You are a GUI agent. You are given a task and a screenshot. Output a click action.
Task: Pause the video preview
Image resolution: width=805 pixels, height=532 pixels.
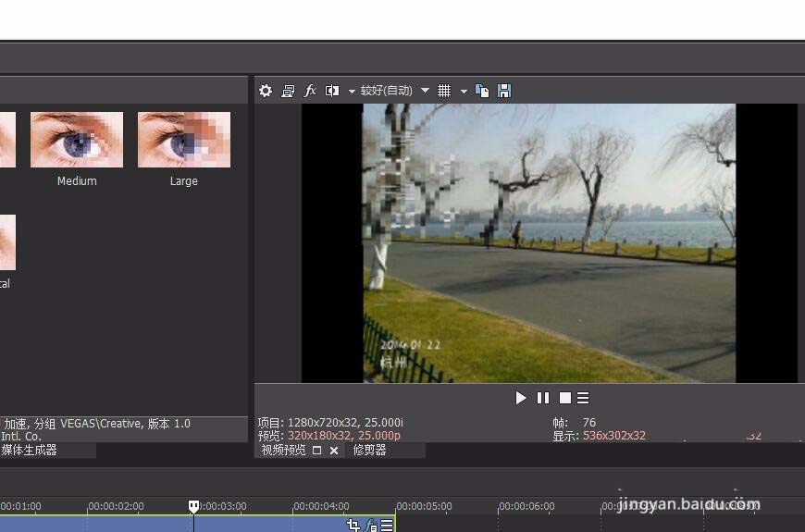pyautogui.click(x=542, y=398)
